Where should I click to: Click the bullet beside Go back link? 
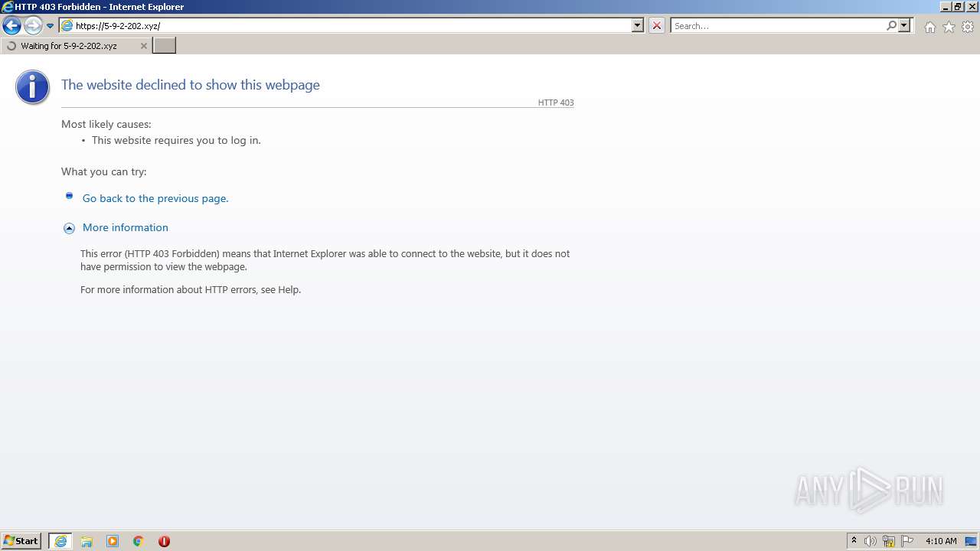69,196
